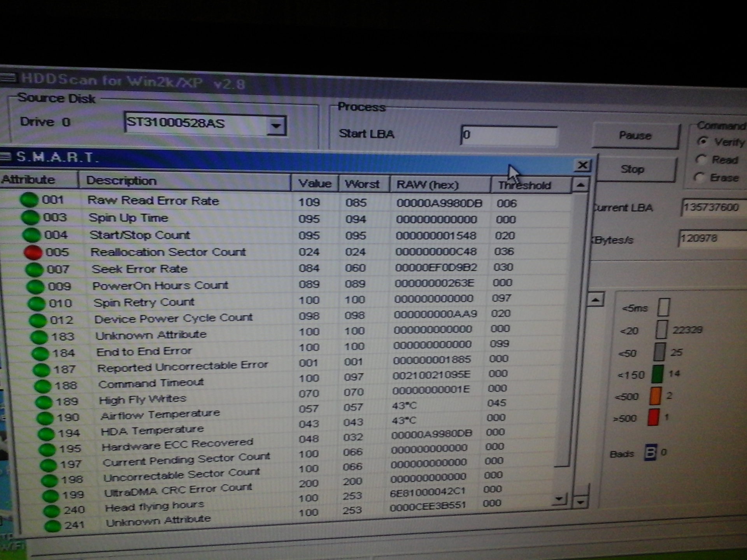This screenshot has height=560, width=747.
Task: Click the UltraDMA CRC Error Count description
Action: [x=178, y=490]
